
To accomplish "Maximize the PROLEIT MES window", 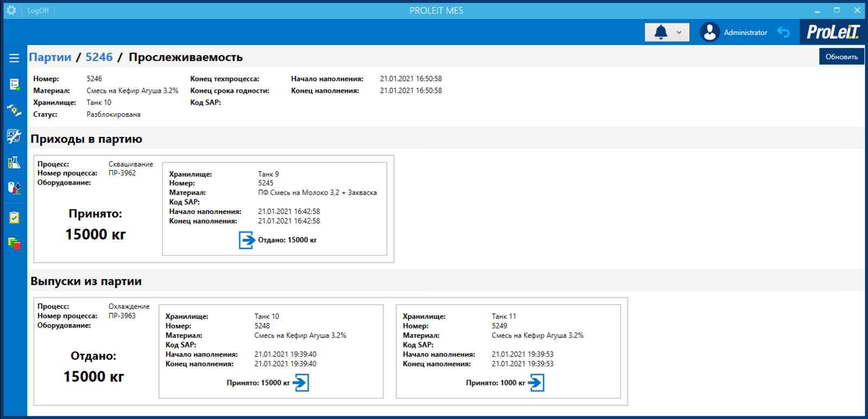I will coord(837,10).
